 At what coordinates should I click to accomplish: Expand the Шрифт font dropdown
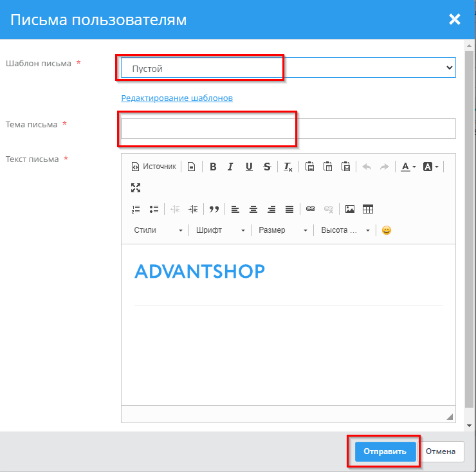[x=221, y=230]
